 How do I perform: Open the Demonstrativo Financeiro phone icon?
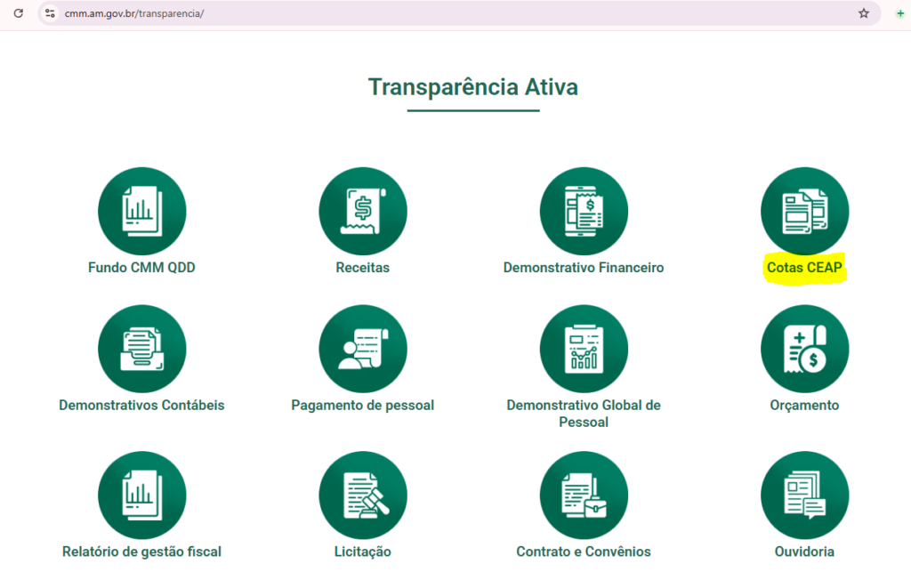tap(584, 211)
